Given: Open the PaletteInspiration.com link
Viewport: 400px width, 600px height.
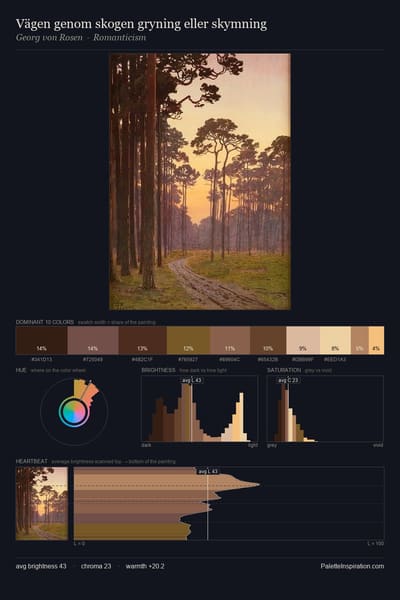Looking at the screenshot, I should pyautogui.click(x=352, y=566).
